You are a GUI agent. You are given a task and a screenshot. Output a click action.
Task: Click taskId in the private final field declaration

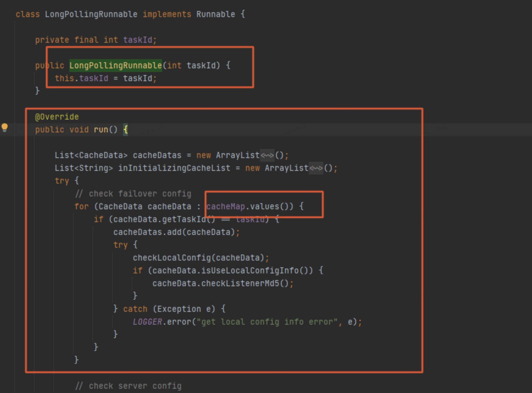(x=137, y=40)
